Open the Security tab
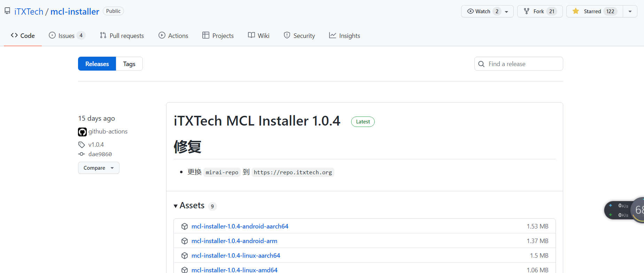Screen dimensions: 644x273 pos(300,35)
